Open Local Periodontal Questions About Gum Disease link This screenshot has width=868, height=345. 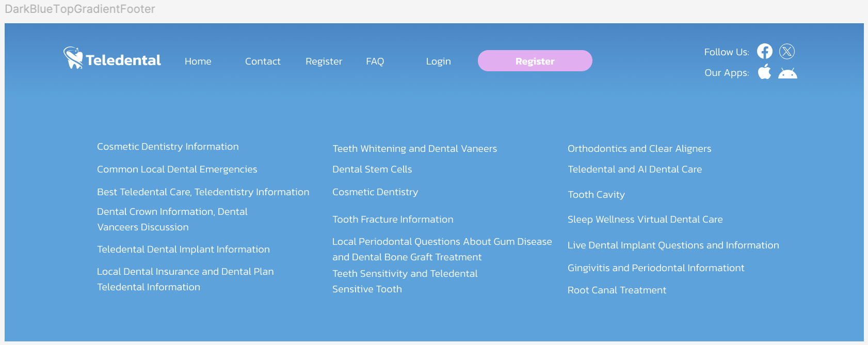tap(442, 249)
